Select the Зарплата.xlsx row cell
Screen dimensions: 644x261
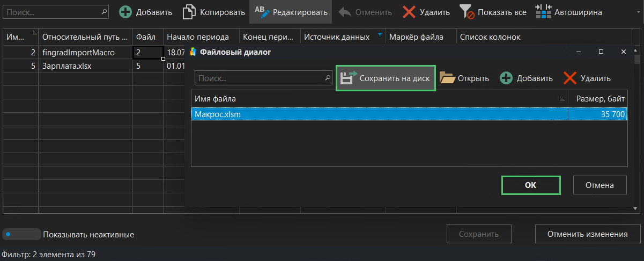pos(85,66)
